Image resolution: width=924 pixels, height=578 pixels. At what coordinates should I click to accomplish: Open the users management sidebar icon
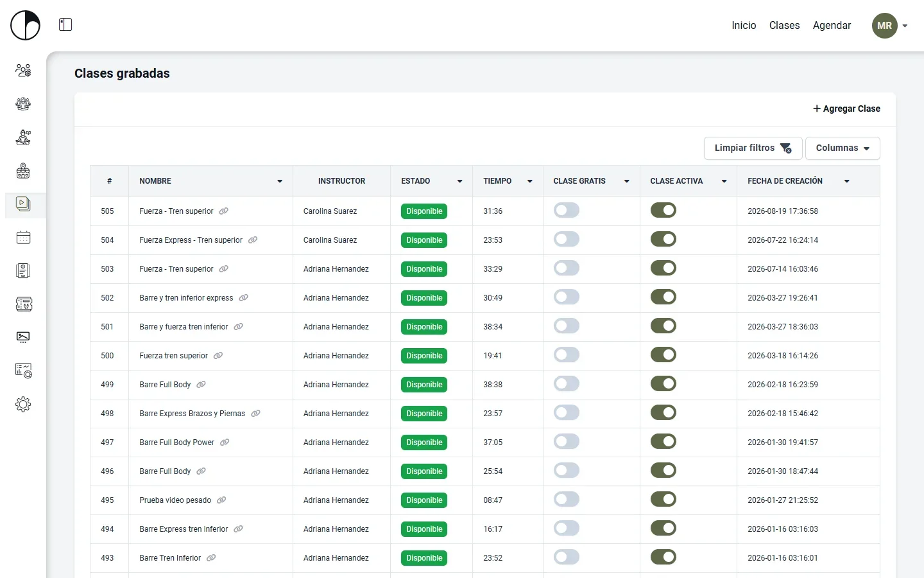23,71
